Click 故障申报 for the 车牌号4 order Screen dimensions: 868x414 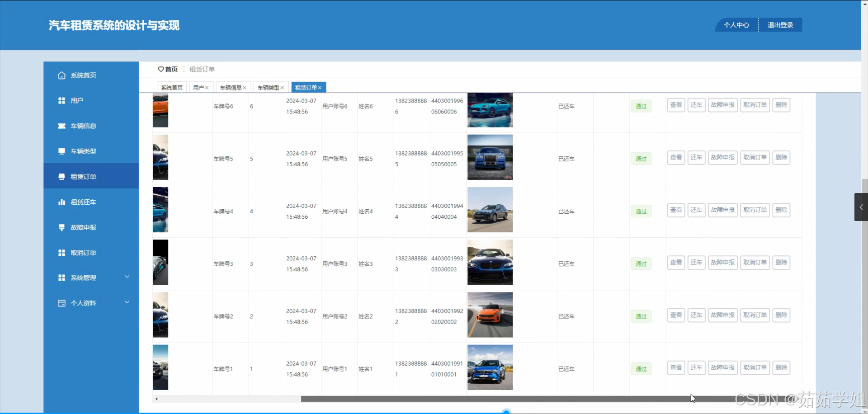[722, 210]
